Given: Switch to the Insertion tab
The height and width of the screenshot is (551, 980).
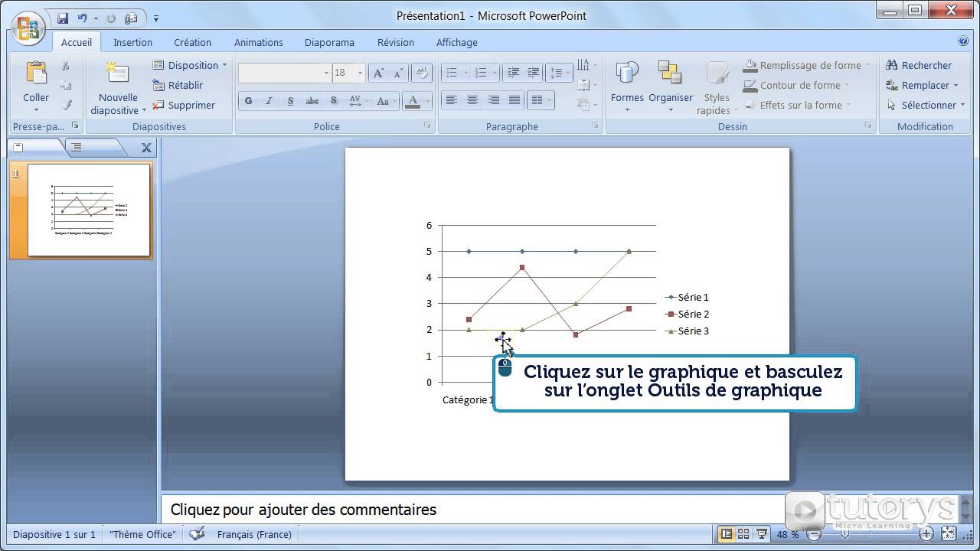Looking at the screenshot, I should [133, 42].
